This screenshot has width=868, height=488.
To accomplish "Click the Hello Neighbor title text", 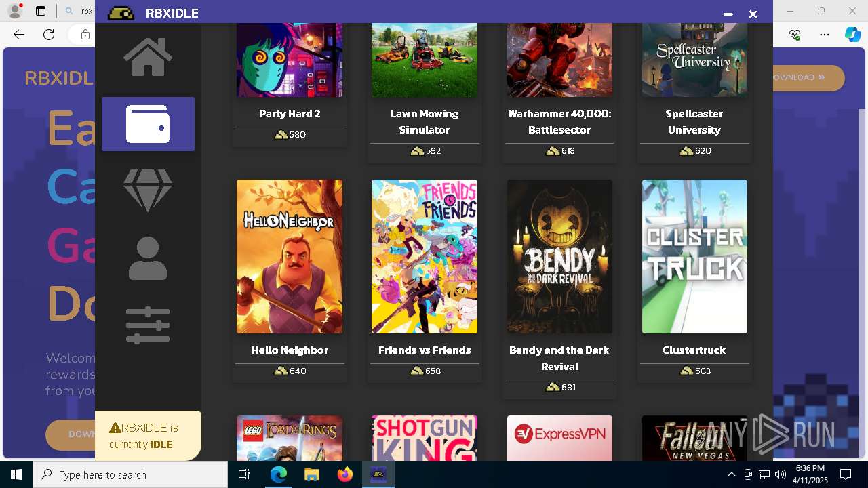I will [x=290, y=350].
